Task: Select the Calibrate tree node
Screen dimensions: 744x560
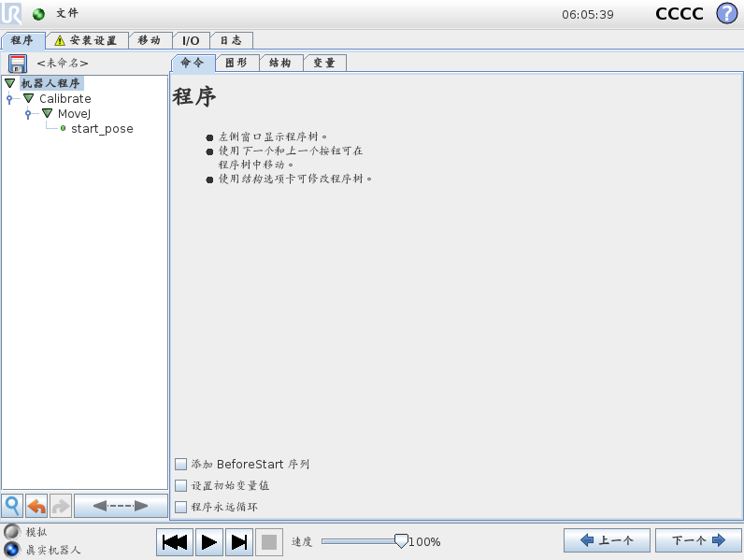Action: [x=65, y=99]
